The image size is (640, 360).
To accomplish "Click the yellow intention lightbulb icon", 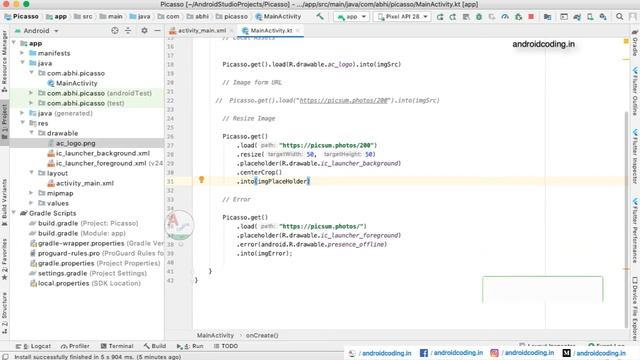I will click(201, 180).
